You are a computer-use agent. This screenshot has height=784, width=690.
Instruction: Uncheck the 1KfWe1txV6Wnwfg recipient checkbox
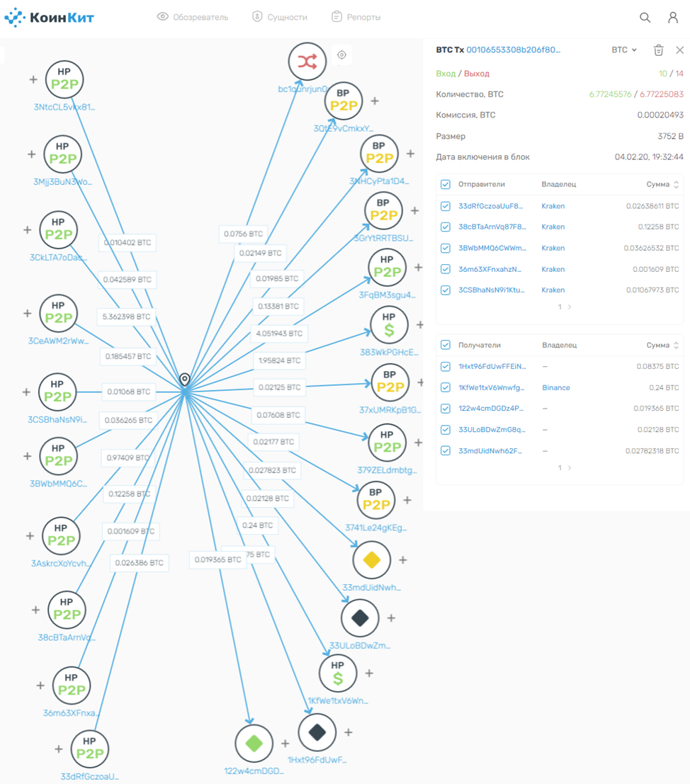[x=446, y=387]
